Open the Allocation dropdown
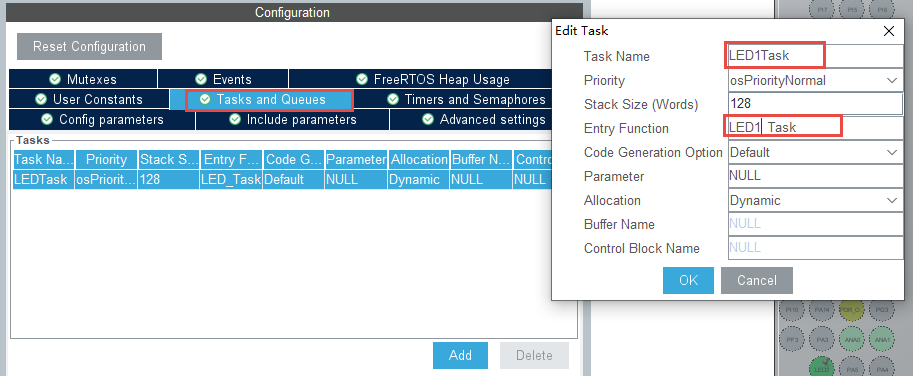The image size is (913, 376). [x=815, y=200]
